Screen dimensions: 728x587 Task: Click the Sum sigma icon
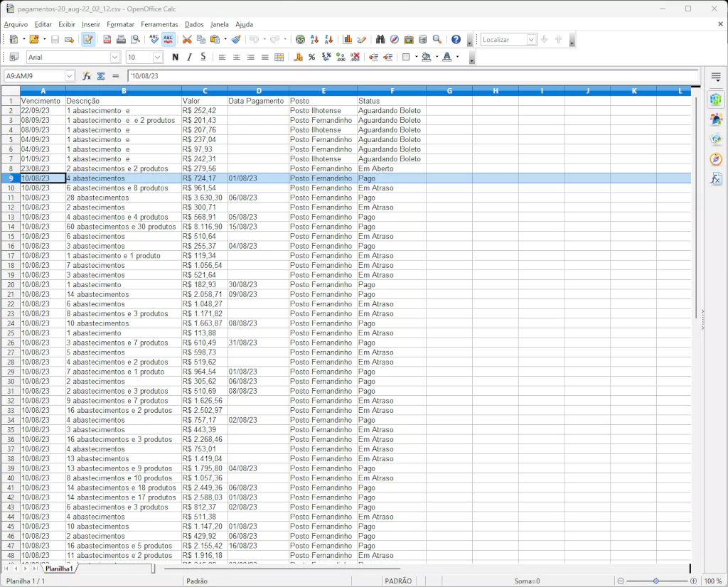(x=101, y=75)
